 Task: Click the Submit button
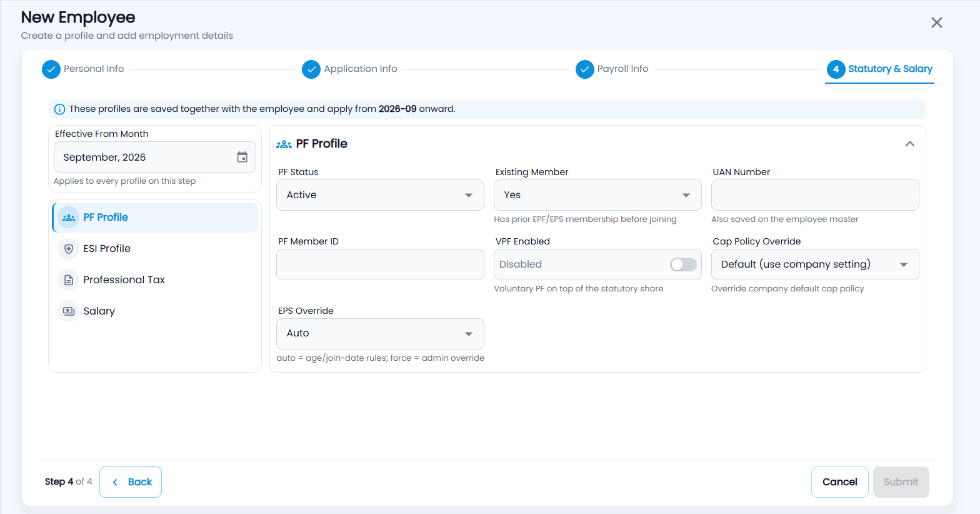coord(901,482)
